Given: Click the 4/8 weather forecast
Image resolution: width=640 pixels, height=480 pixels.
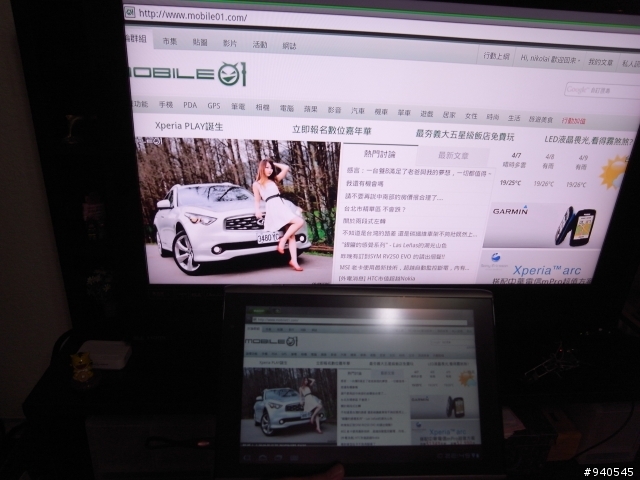Looking at the screenshot, I should tap(548, 170).
